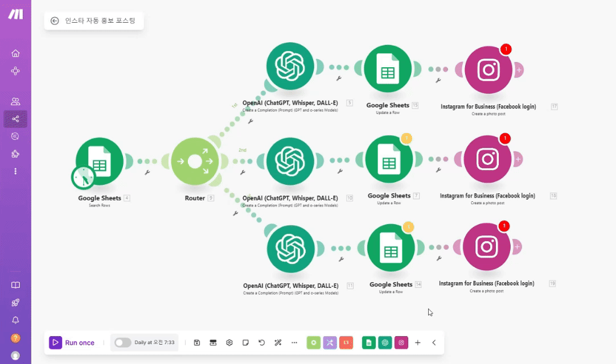Click the undo arrow in bottom toolbar
The image size is (616, 364).
coord(262,342)
